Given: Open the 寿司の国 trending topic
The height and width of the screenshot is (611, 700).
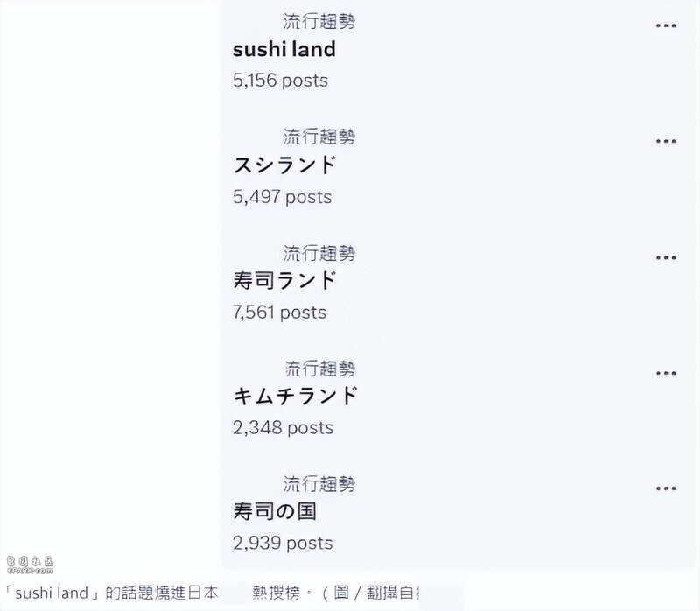Looking at the screenshot, I should (x=275, y=511).
